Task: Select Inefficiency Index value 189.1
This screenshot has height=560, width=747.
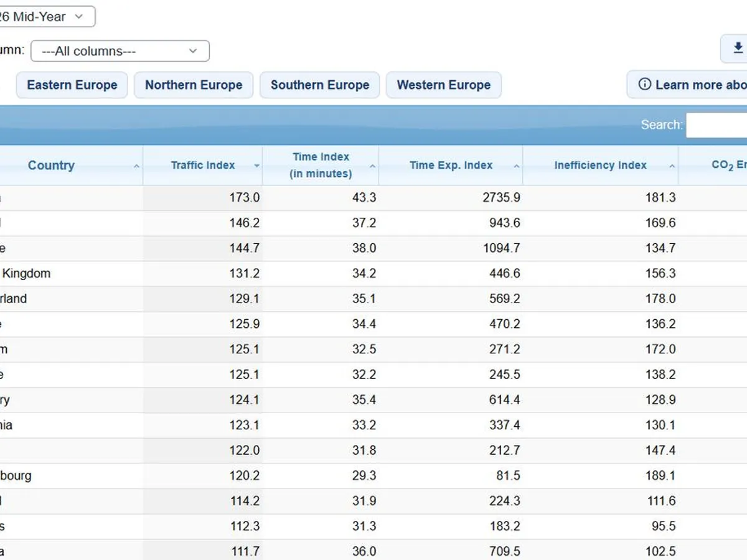Action: [x=660, y=476]
